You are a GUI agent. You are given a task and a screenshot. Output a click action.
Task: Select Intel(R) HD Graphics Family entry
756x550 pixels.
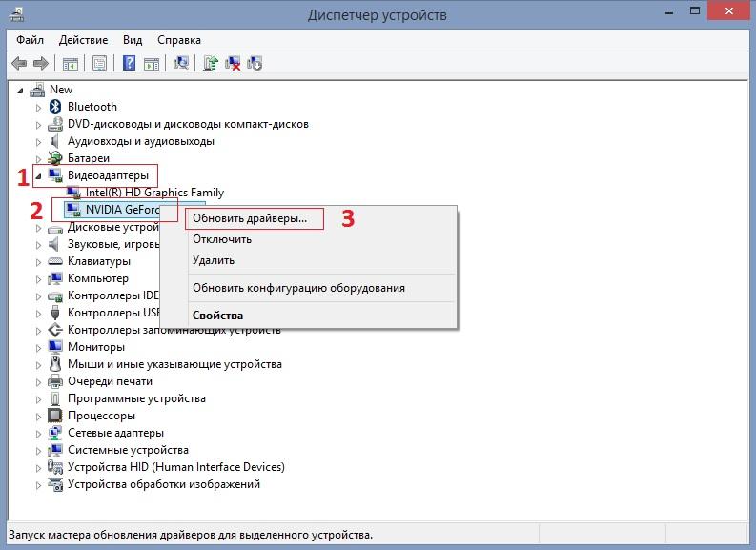154,193
